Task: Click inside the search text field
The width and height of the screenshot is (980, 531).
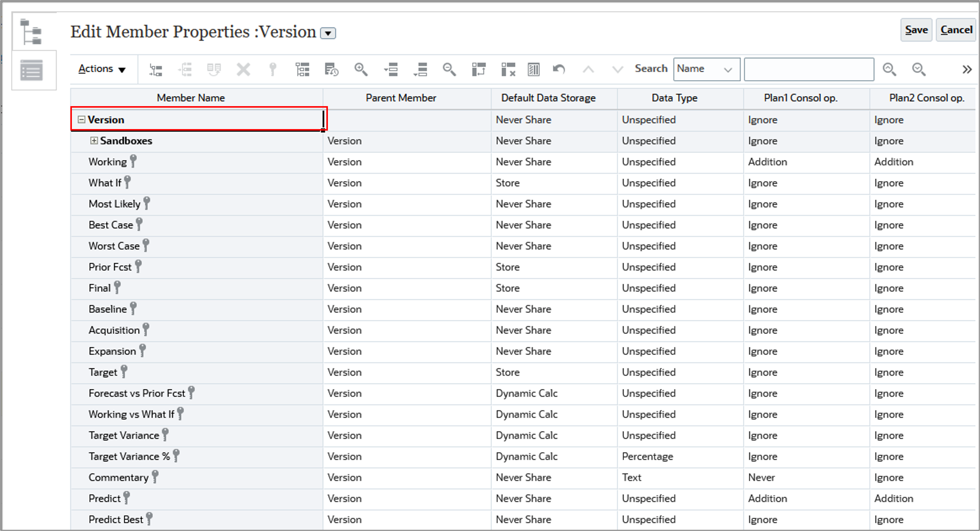Action: point(809,69)
